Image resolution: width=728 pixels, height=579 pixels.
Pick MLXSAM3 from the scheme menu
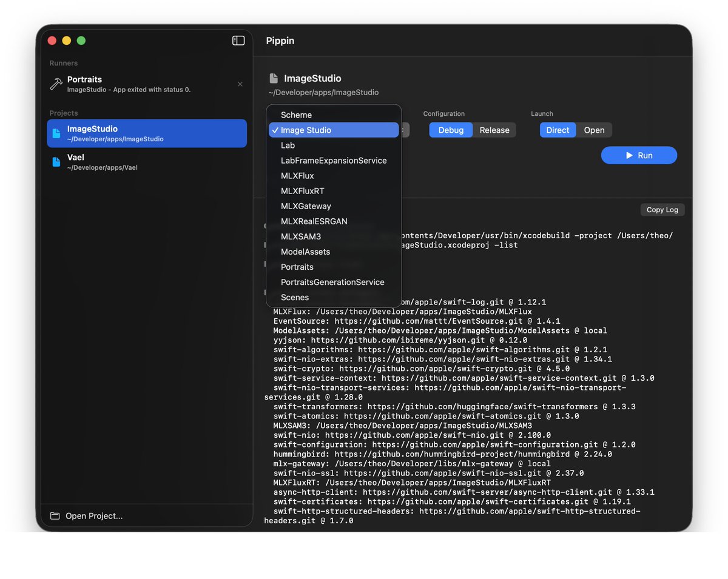334,236
